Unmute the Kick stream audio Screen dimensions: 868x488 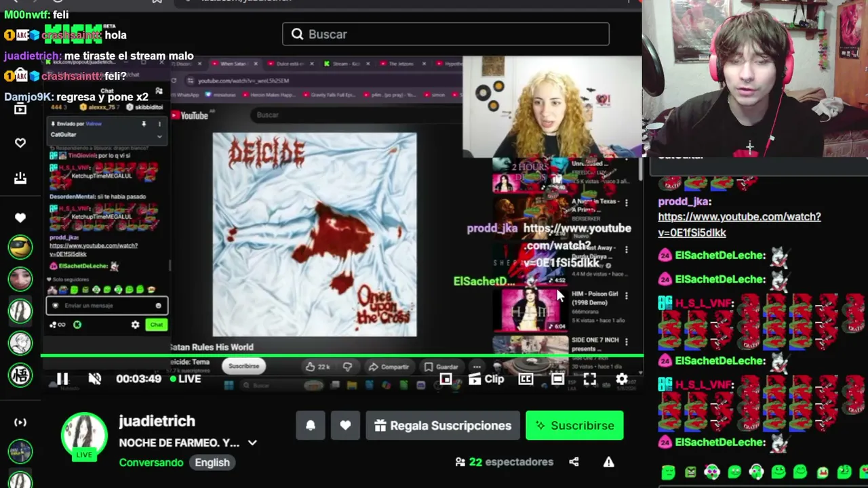coord(94,379)
